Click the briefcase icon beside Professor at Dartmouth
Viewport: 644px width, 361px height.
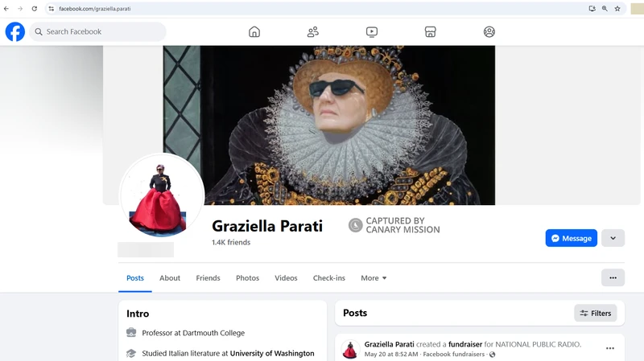click(x=131, y=332)
